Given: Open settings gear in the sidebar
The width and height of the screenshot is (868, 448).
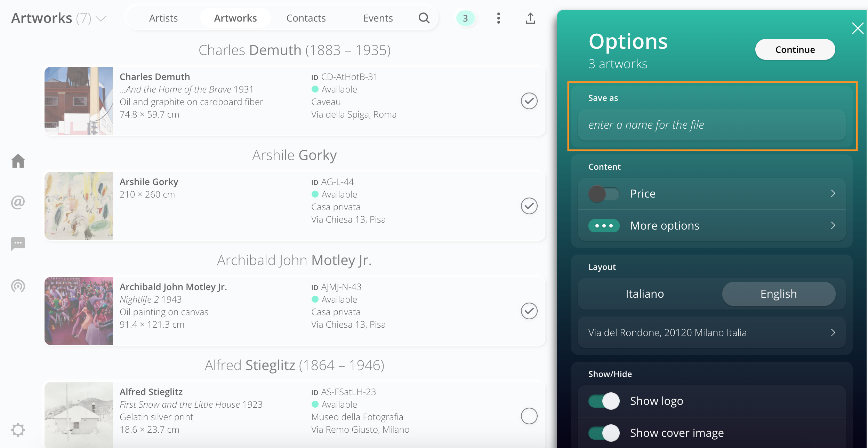Looking at the screenshot, I should coord(18,430).
